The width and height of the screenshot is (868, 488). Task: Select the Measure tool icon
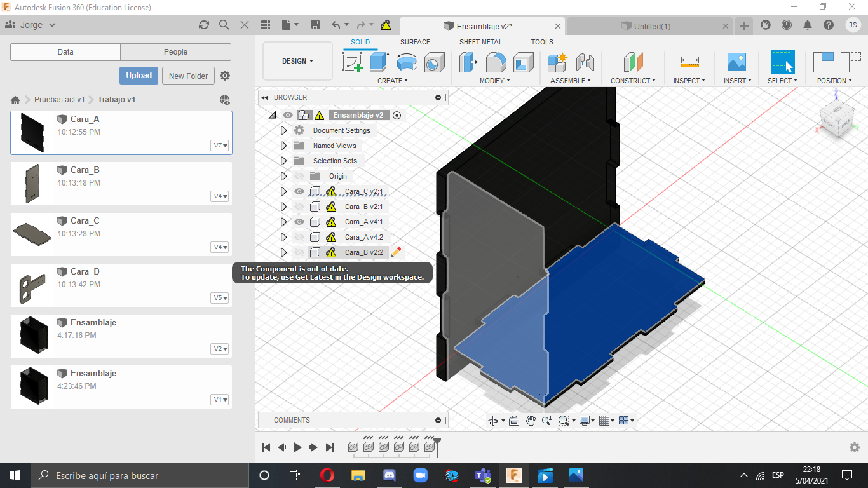[x=689, y=62]
